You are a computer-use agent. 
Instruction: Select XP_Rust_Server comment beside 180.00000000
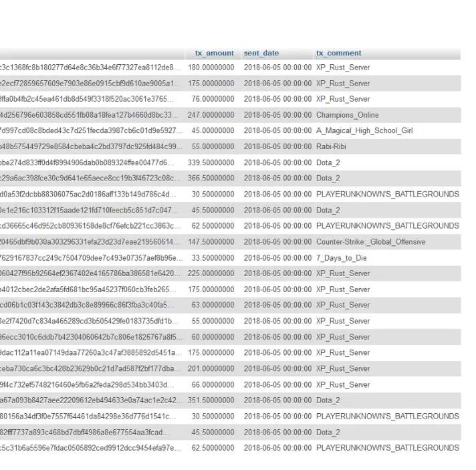click(x=343, y=68)
